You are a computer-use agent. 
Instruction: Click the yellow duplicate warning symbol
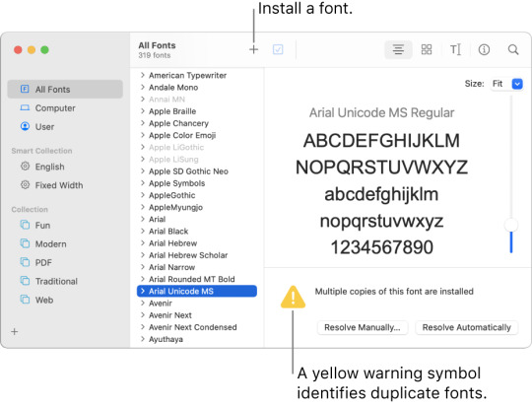pyautogui.click(x=293, y=298)
